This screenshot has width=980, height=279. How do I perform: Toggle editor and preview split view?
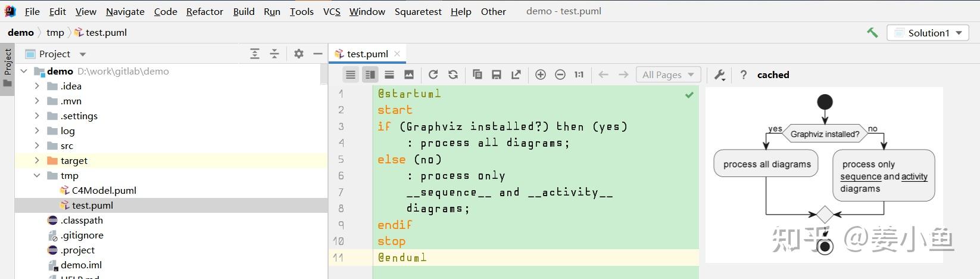pos(370,75)
